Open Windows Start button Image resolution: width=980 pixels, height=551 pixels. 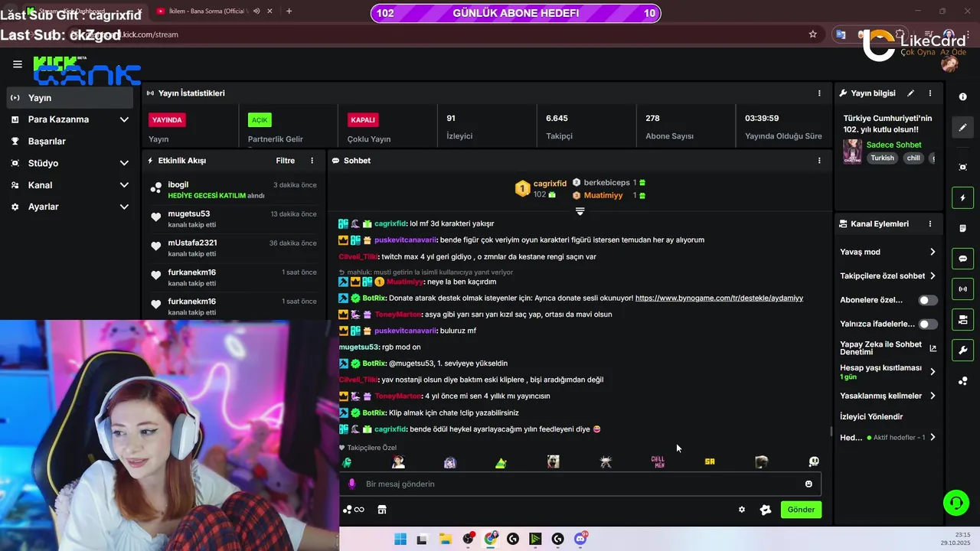(400, 540)
